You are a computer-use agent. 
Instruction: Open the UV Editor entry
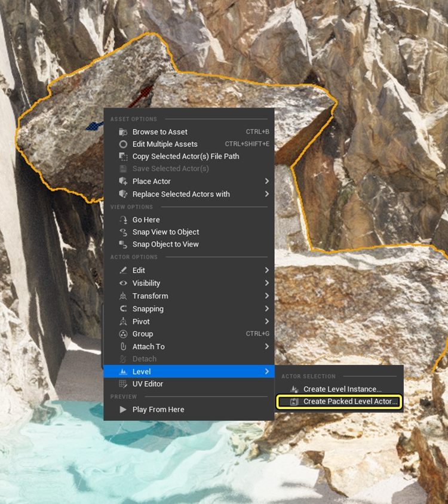pyautogui.click(x=189, y=384)
